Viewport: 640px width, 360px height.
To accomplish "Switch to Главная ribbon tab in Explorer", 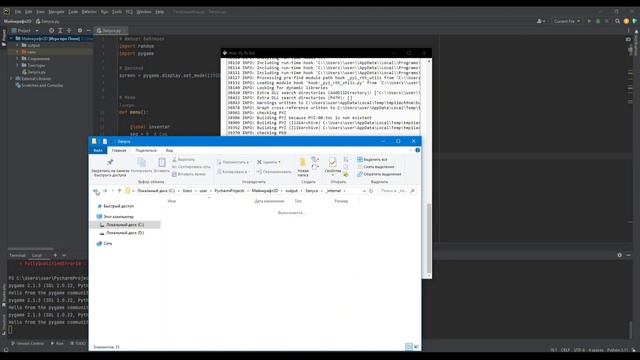I will tap(119, 151).
